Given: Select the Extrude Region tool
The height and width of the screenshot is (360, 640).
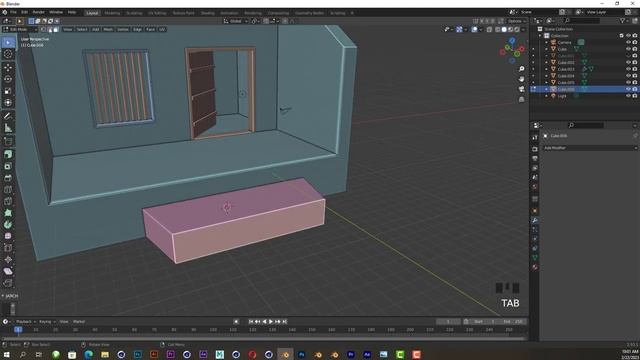Looking at the screenshot, I should coord(8,154).
